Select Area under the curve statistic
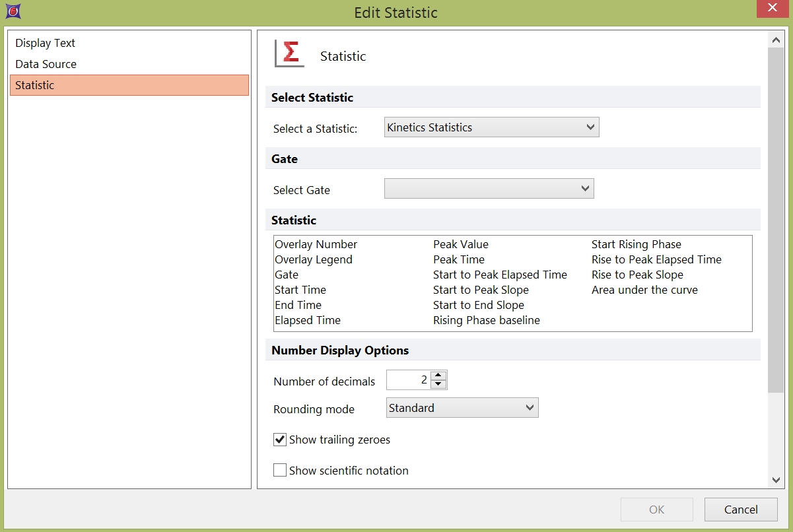The image size is (793, 532). tap(644, 290)
